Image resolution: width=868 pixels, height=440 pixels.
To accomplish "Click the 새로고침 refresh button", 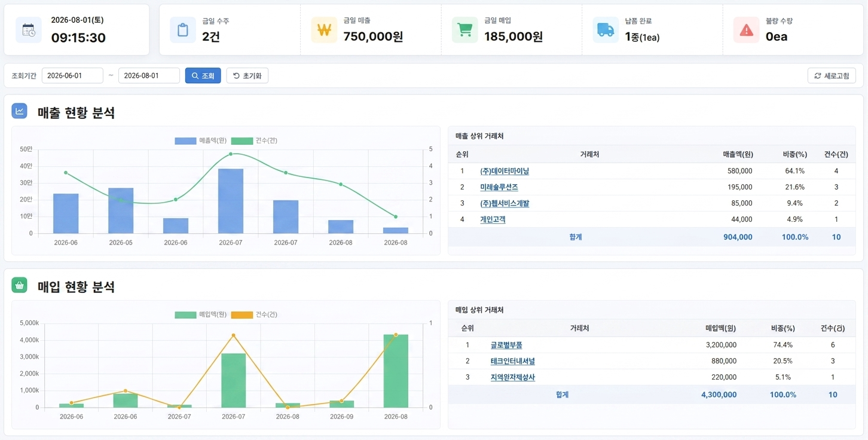I will 832,76.
